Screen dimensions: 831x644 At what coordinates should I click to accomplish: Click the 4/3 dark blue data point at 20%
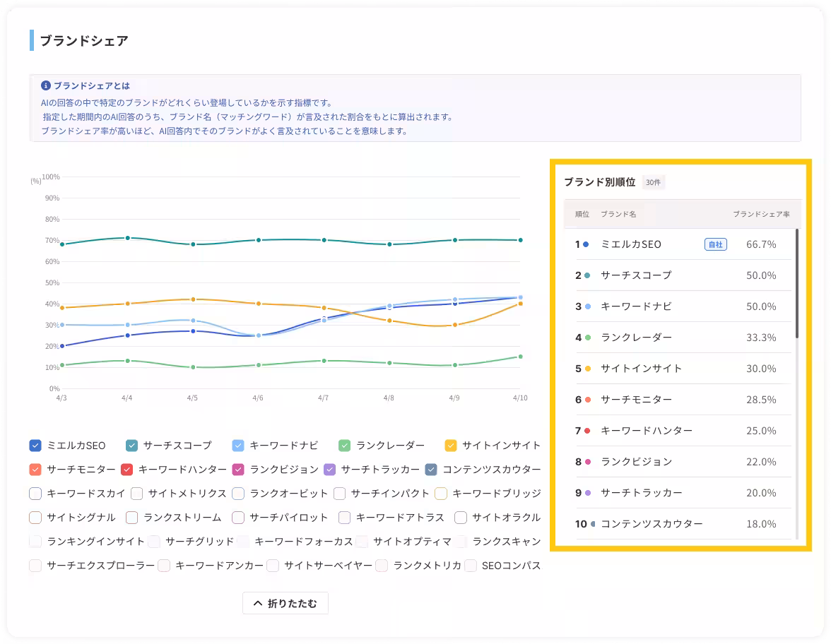(x=62, y=346)
